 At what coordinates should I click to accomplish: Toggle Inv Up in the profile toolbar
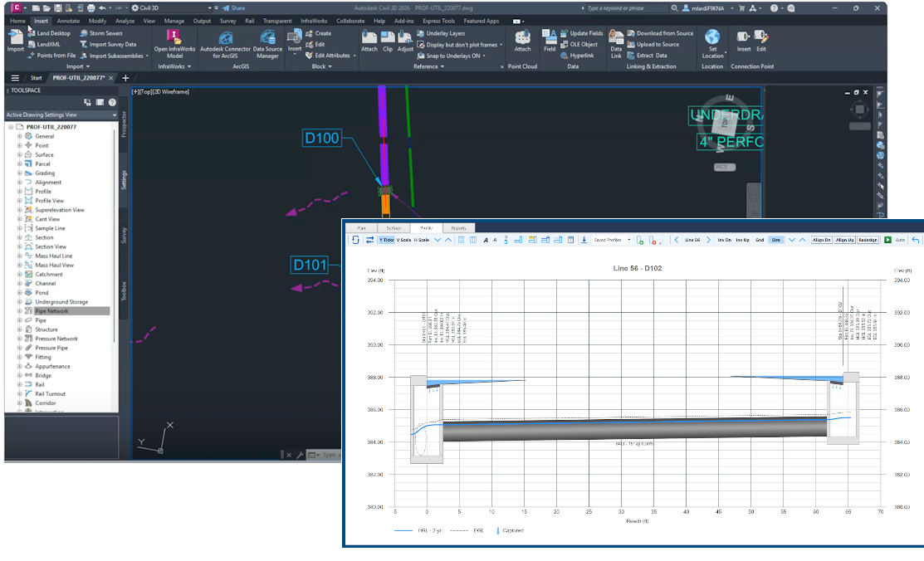[742, 240]
